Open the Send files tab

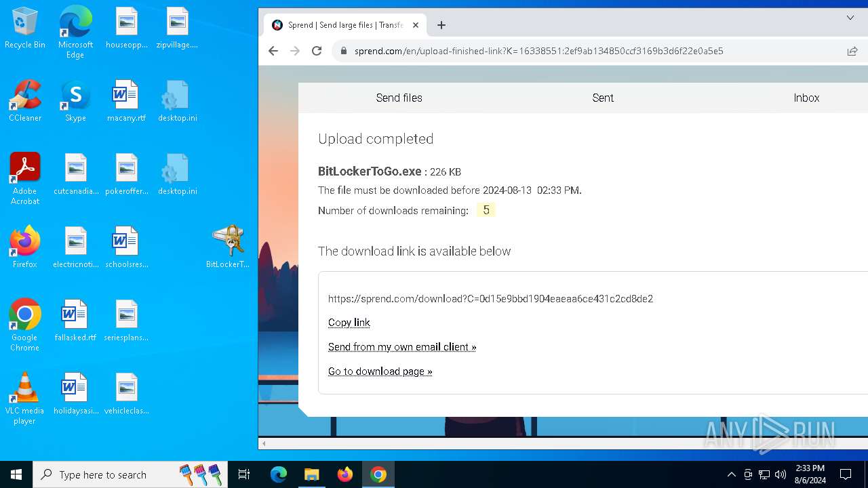pyautogui.click(x=399, y=98)
